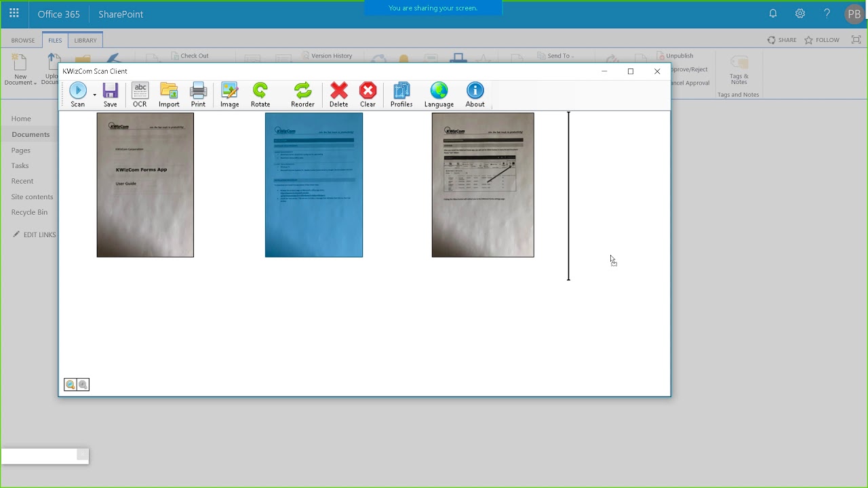This screenshot has height=488, width=868.
Task: Open Pages in the left navigation
Action: pos(20,150)
